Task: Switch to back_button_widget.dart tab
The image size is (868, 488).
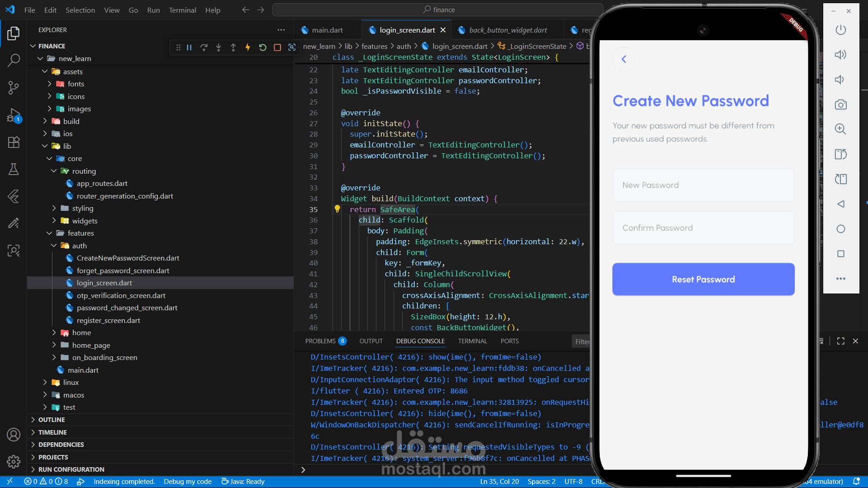Action: [x=508, y=30]
